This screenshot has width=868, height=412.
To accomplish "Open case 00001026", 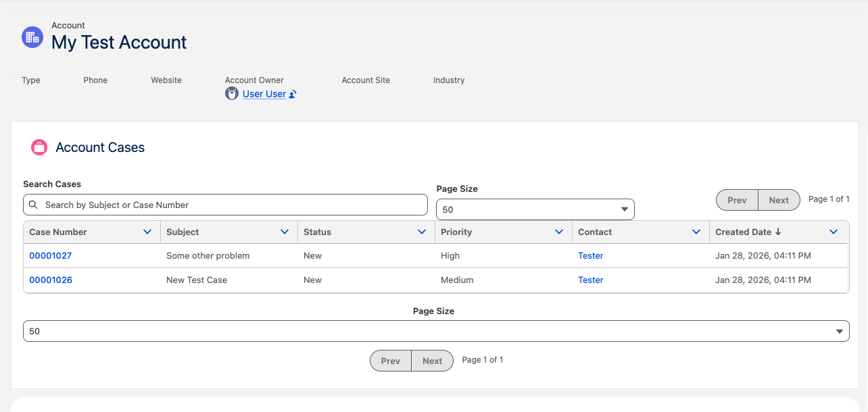I will coord(51,280).
